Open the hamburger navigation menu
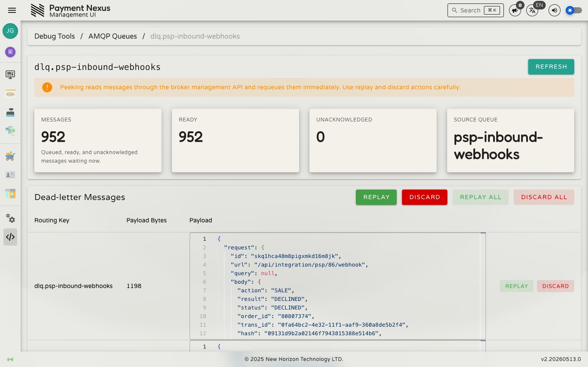The width and height of the screenshot is (588, 367). tap(12, 10)
